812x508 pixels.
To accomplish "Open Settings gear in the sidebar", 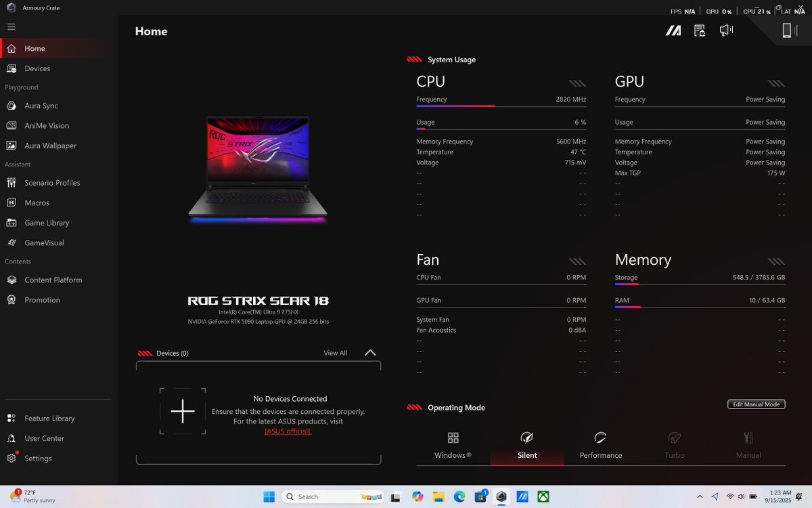I will pyautogui.click(x=38, y=459).
